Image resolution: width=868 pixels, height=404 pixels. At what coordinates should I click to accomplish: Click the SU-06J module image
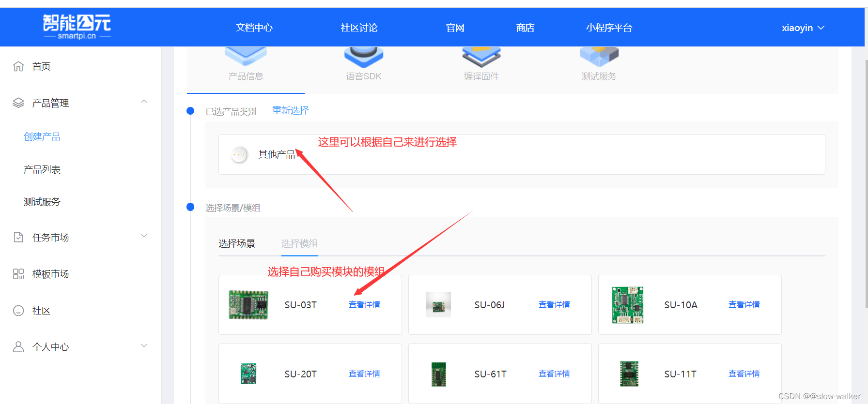coord(438,305)
